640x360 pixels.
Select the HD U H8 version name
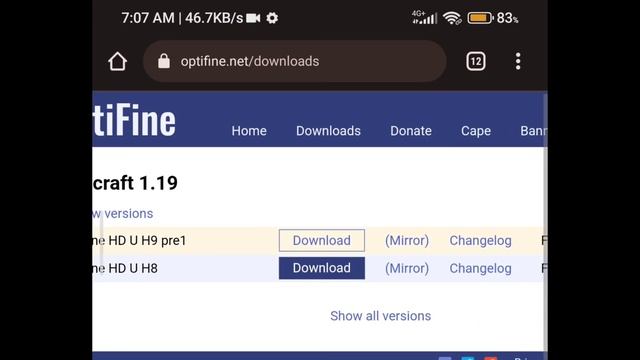125,268
